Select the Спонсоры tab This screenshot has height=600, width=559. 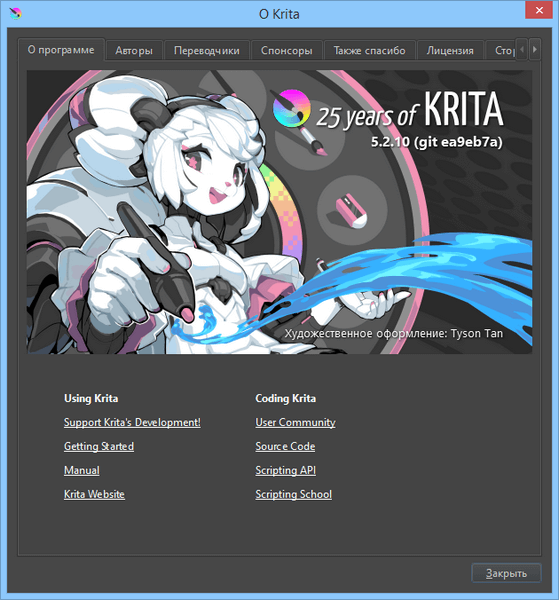click(287, 51)
